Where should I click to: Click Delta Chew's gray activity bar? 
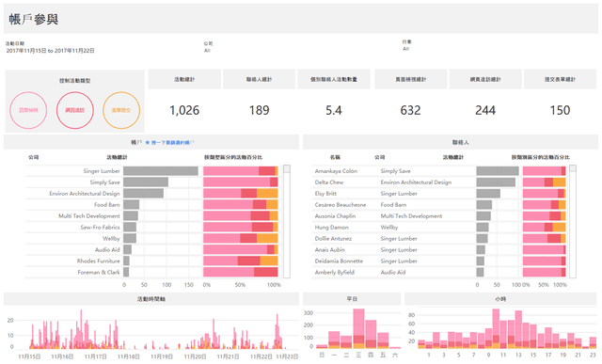(x=496, y=182)
